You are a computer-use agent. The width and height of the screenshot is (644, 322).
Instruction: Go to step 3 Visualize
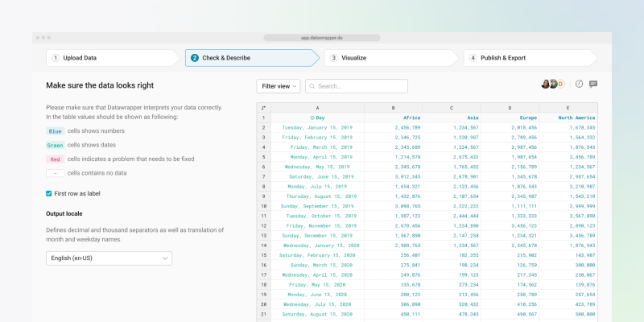pos(391,58)
